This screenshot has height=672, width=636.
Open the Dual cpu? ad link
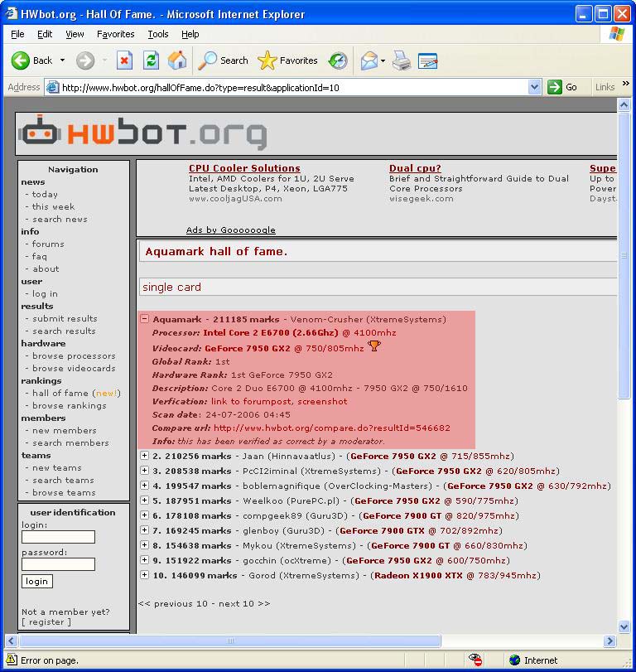click(x=415, y=168)
